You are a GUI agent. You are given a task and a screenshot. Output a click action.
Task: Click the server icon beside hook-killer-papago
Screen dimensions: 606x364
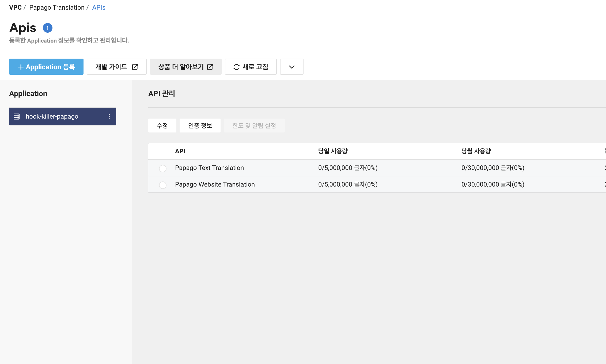click(x=17, y=116)
